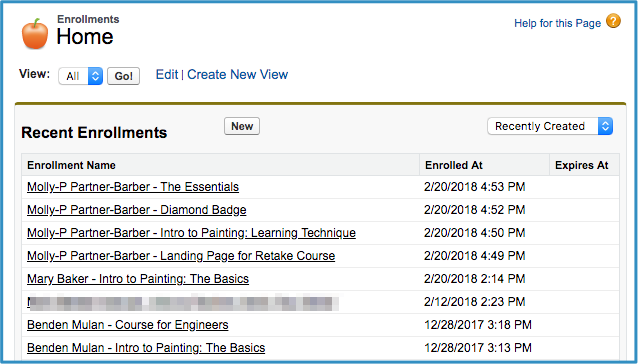Open the View dropdown showing All
The width and height of the screenshot is (638, 364).
point(81,76)
